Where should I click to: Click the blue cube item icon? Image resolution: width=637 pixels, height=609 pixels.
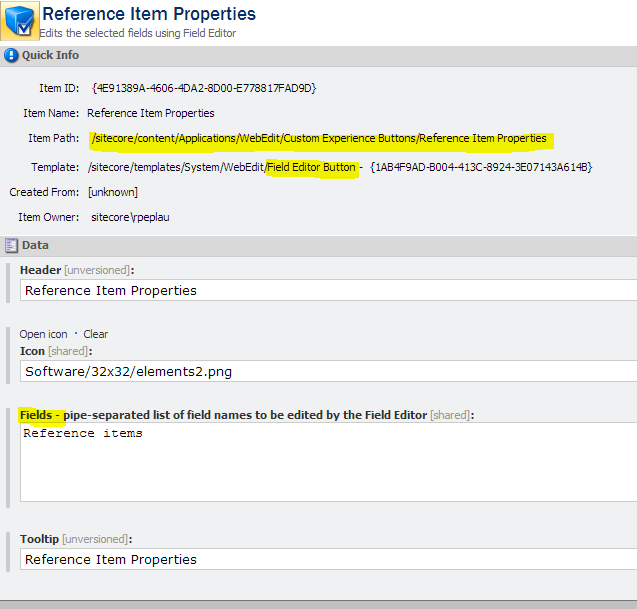(x=20, y=21)
